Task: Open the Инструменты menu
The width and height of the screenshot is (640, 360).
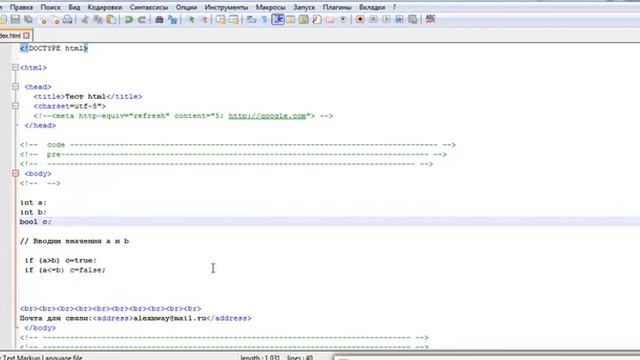Action: (226, 7)
